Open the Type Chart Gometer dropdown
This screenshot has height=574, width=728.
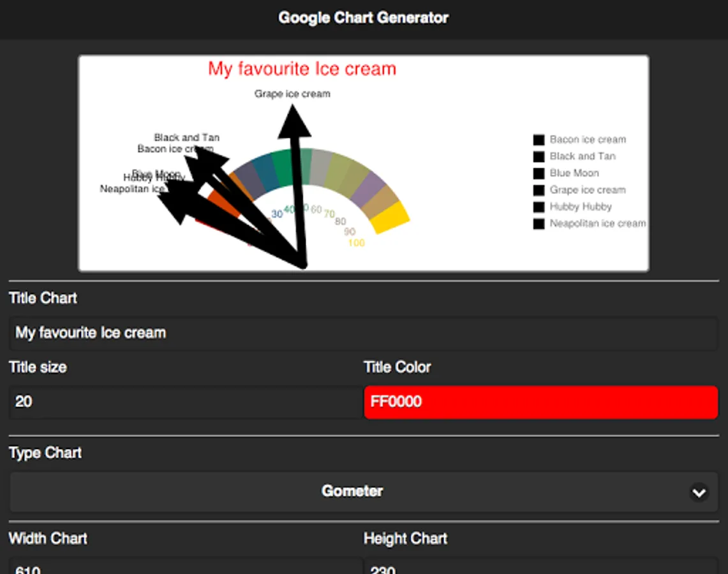(x=352, y=492)
